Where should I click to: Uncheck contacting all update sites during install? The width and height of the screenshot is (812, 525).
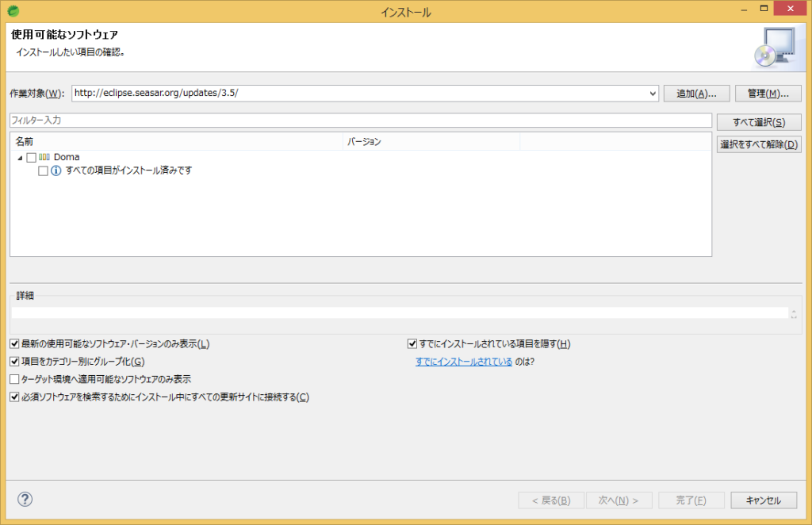point(13,397)
